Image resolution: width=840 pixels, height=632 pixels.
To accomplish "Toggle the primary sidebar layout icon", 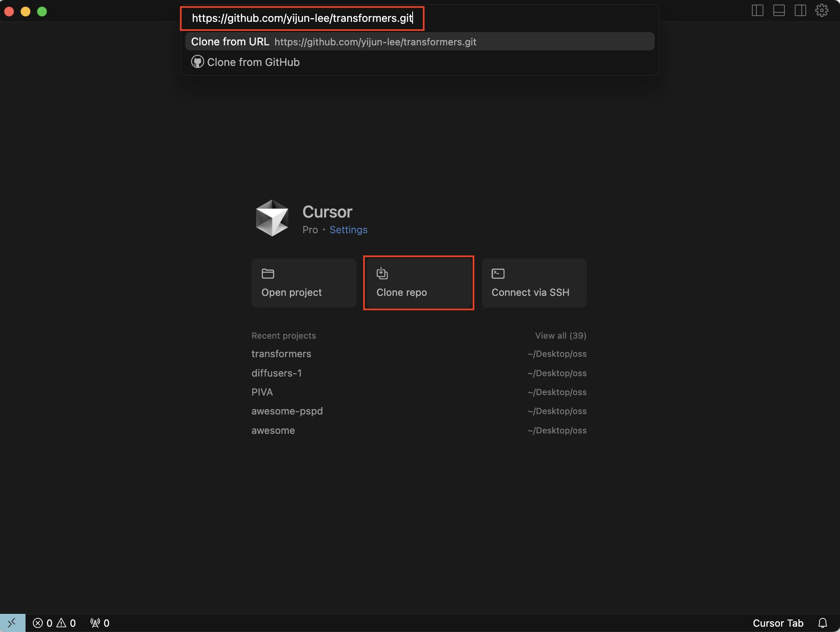I will click(x=757, y=10).
